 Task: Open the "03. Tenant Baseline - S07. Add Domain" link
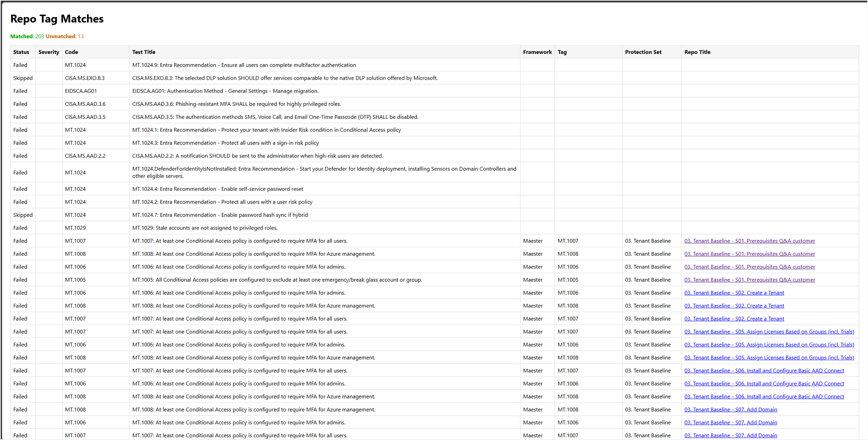pos(730,409)
